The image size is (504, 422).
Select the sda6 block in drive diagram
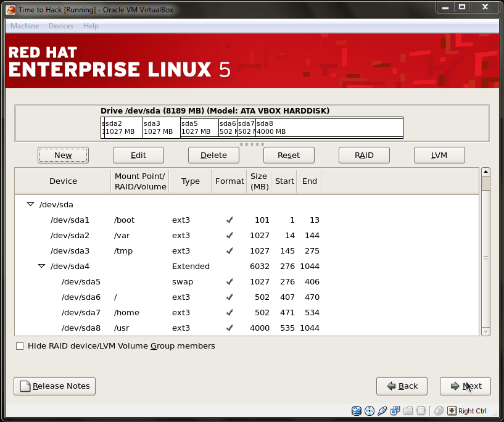[228, 128]
